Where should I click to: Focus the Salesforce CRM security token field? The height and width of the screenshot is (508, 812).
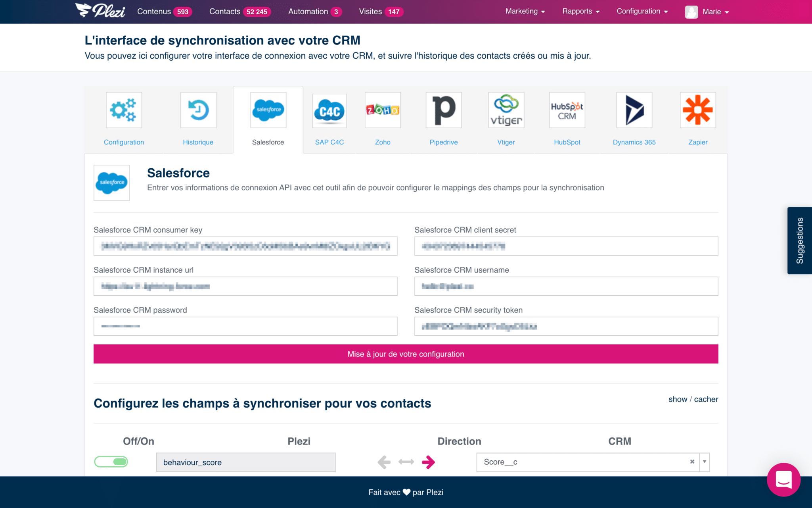click(x=566, y=326)
